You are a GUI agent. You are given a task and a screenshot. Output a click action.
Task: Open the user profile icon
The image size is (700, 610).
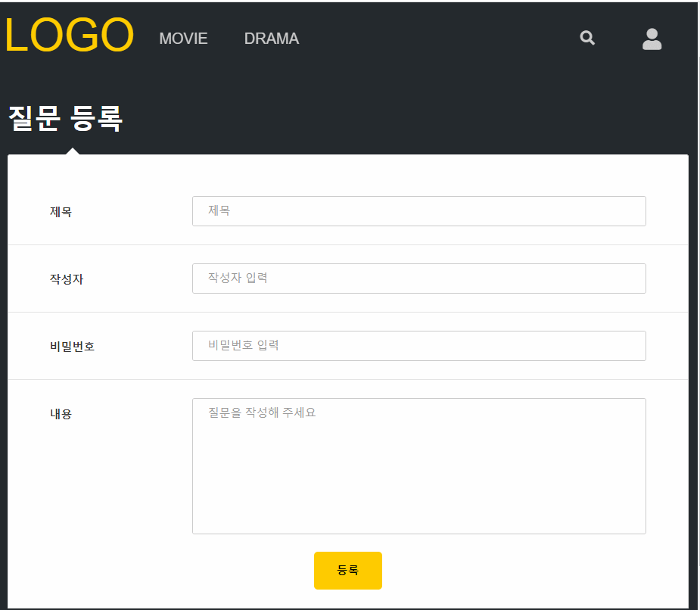click(652, 39)
